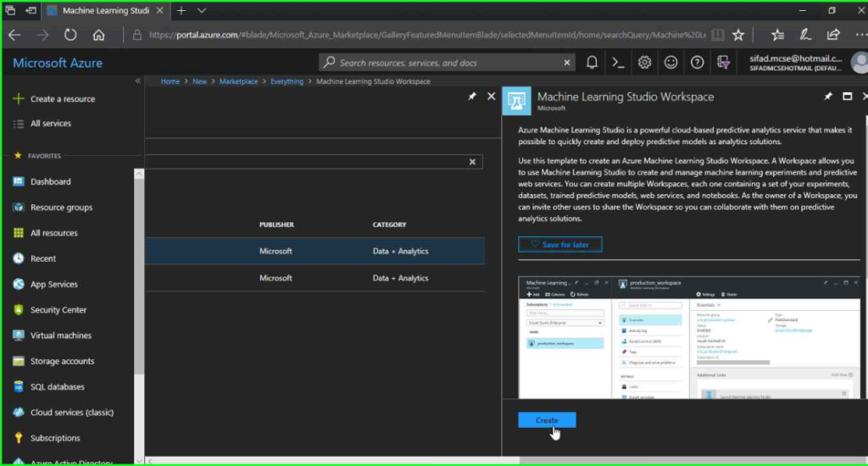Click the Marketplace breadcrumb link
This screenshot has width=868, height=466.
pos(238,81)
